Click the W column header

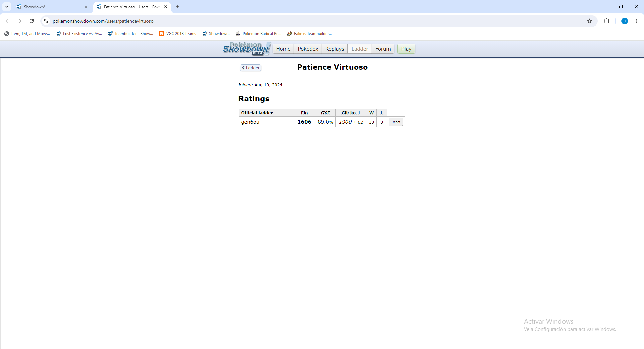coord(371,113)
